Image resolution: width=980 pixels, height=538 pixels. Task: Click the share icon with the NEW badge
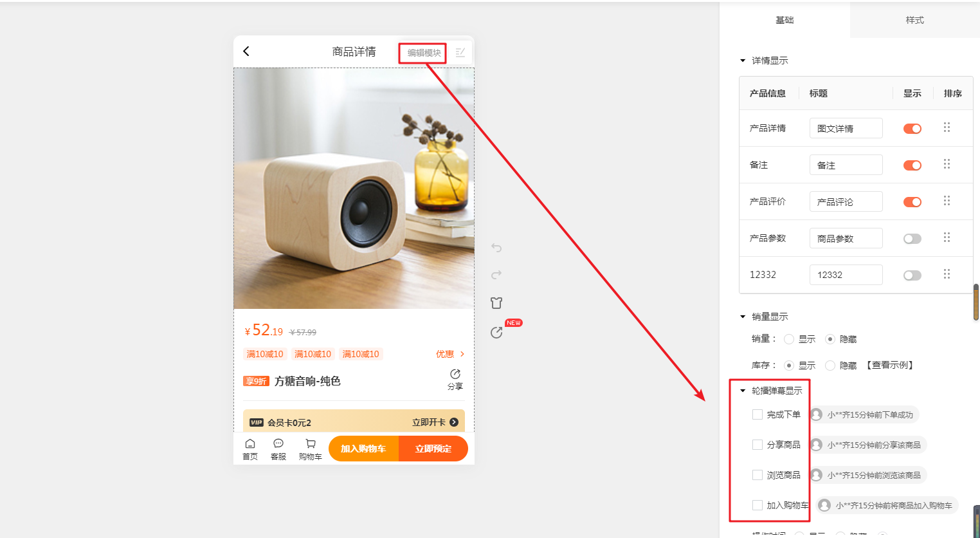click(x=496, y=332)
